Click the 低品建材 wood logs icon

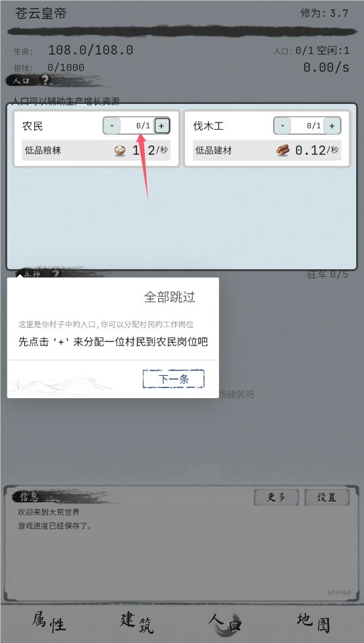[283, 151]
